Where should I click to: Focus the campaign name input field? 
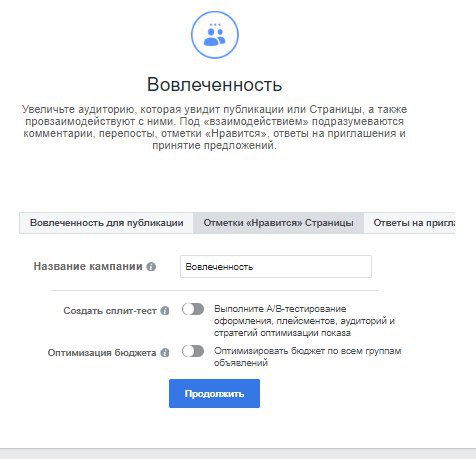pos(276,266)
